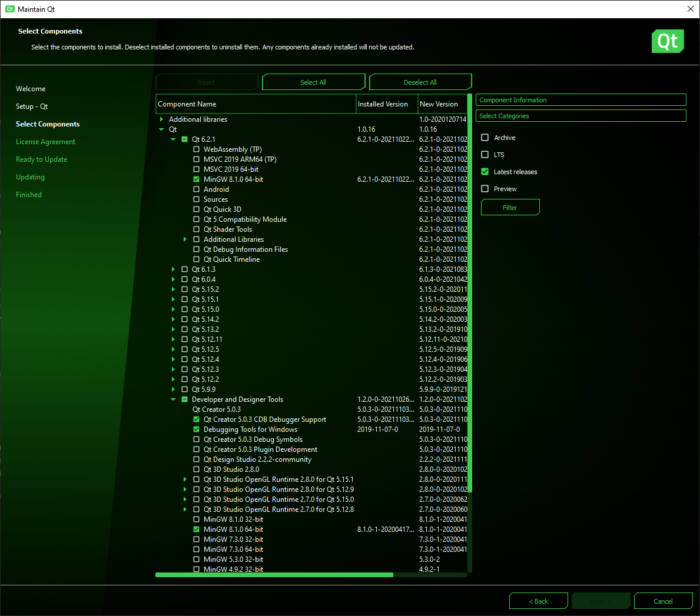Viewport: 700px width, 616px height.
Task: Click the Select All button
Action: [x=313, y=82]
